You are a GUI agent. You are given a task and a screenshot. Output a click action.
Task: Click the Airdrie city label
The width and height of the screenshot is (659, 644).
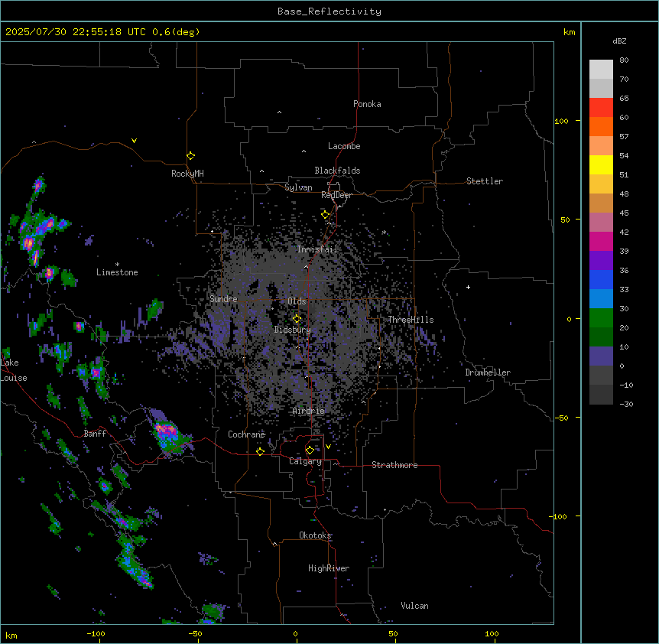click(308, 411)
